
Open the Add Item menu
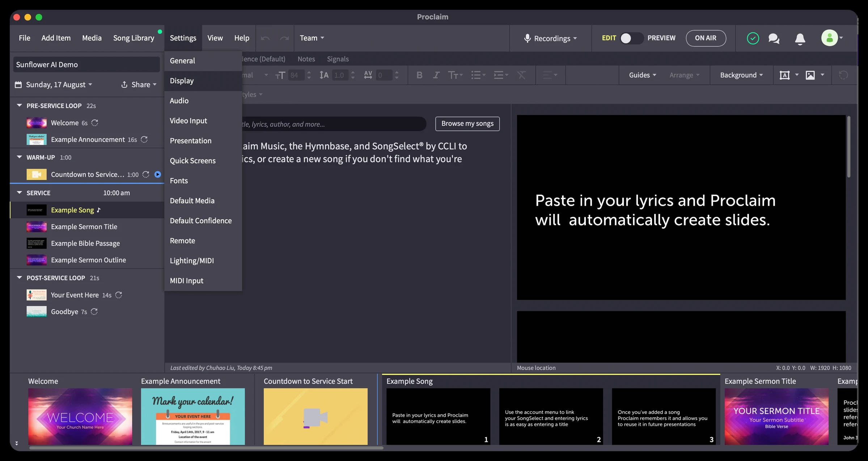(x=56, y=38)
